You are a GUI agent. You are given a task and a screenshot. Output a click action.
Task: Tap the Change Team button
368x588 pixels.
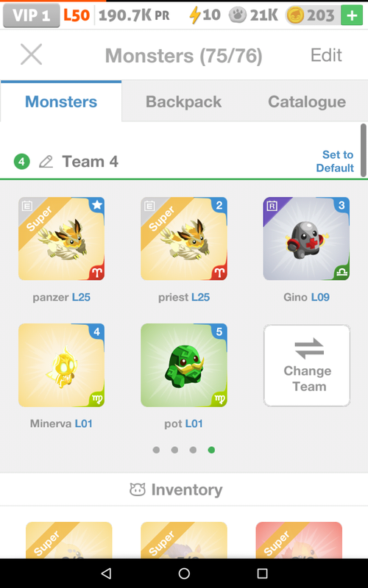coord(307,365)
